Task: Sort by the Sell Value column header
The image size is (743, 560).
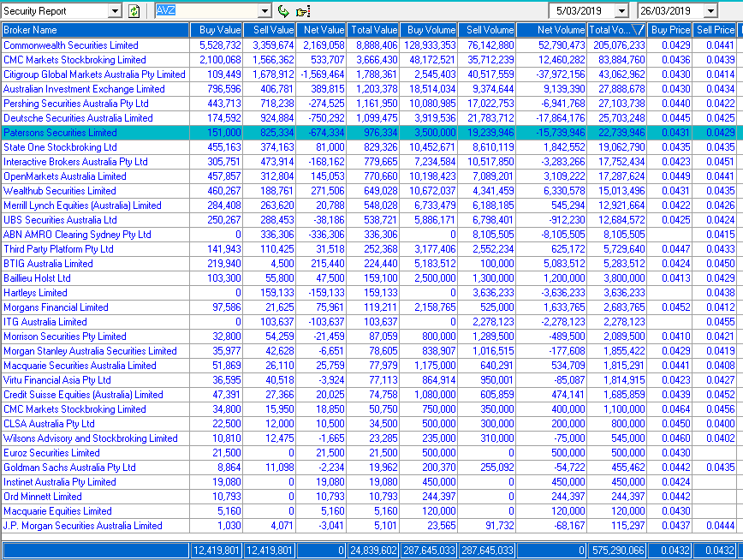Action: [270, 30]
